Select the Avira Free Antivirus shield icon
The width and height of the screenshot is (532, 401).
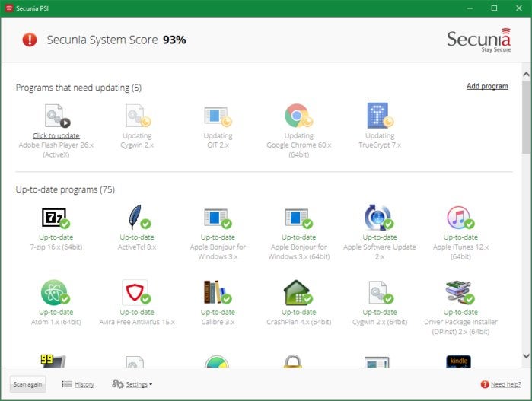(x=136, y=292)
